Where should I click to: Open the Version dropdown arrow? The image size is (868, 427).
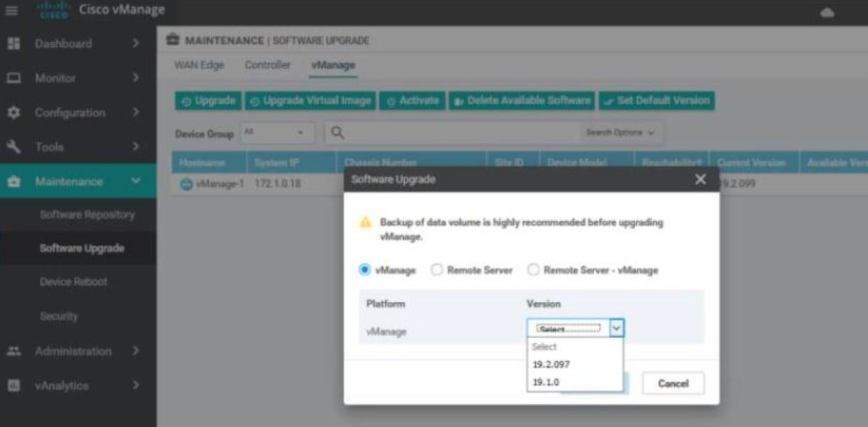616,328
